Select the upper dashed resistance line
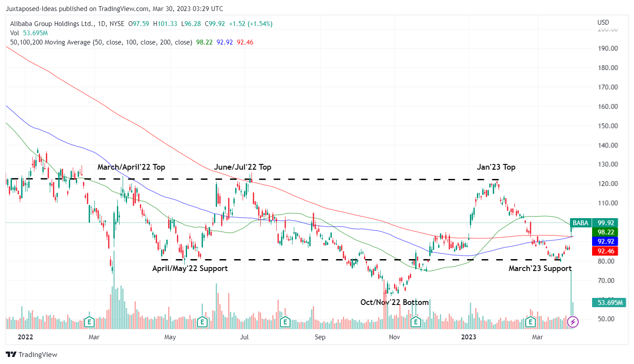 (251, 179)
